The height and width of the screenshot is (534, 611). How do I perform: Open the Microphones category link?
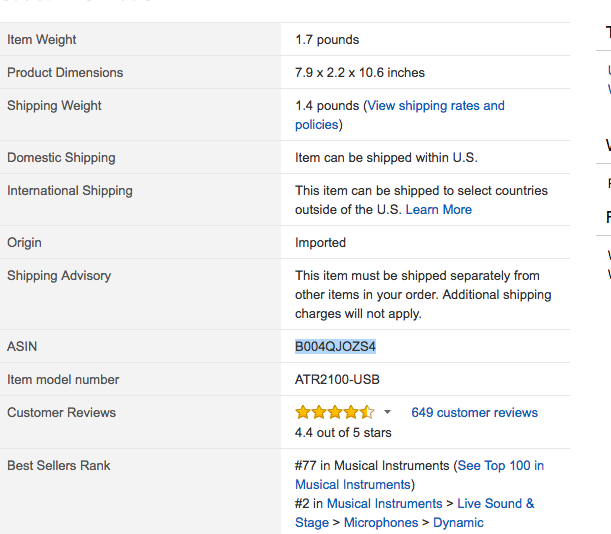coord(381,522)
